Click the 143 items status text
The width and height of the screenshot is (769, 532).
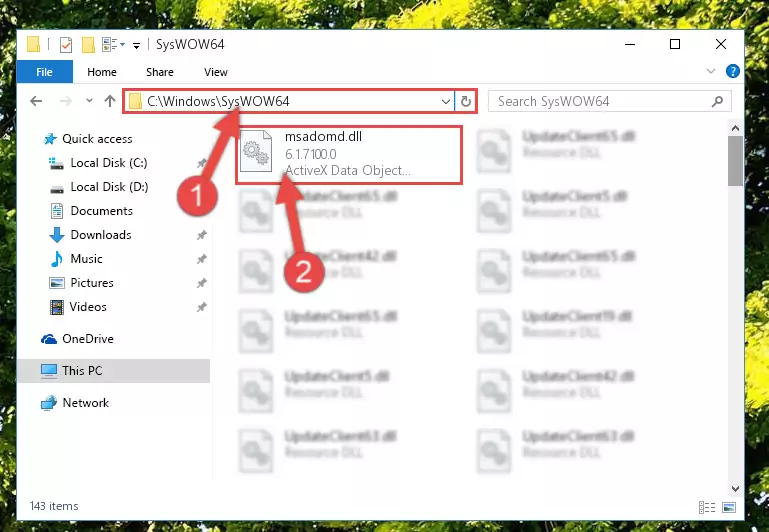(x=54, y=506)
